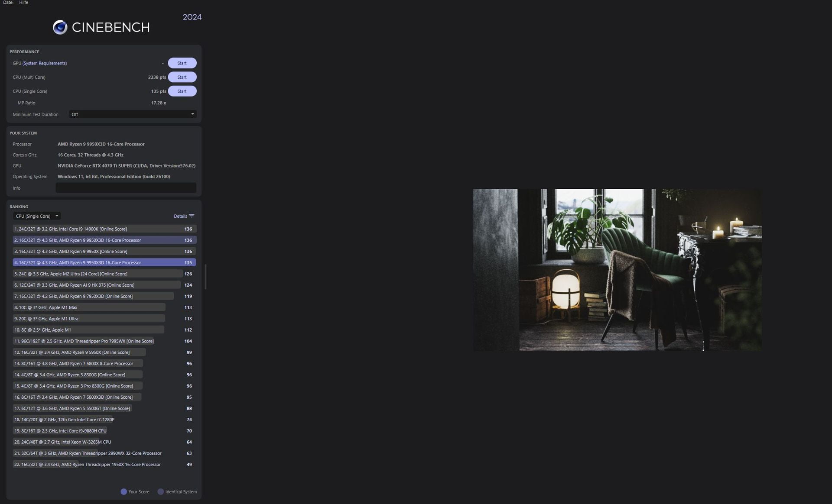Click the Windows 11 operating system text
The image size is (832, 504).
point(114,177)
